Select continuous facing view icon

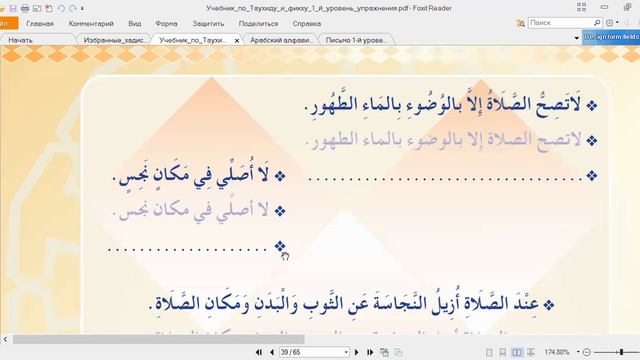(x=531, y=352)
